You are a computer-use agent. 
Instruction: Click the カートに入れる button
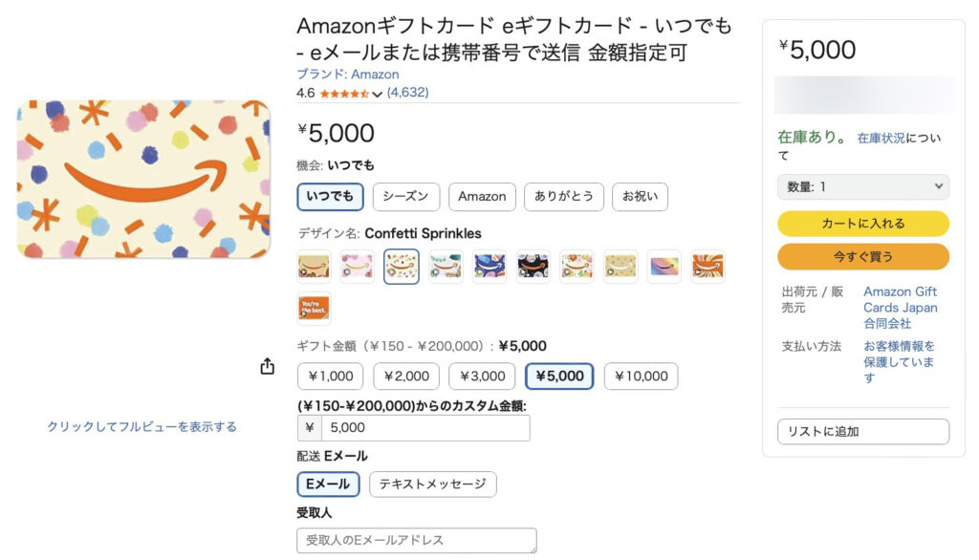tap(863, 224)
